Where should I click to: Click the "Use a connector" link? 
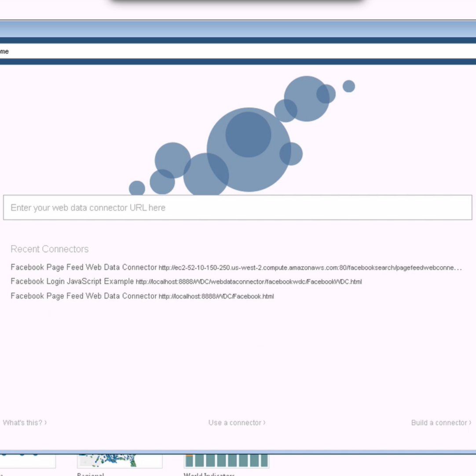coord(235,422)
